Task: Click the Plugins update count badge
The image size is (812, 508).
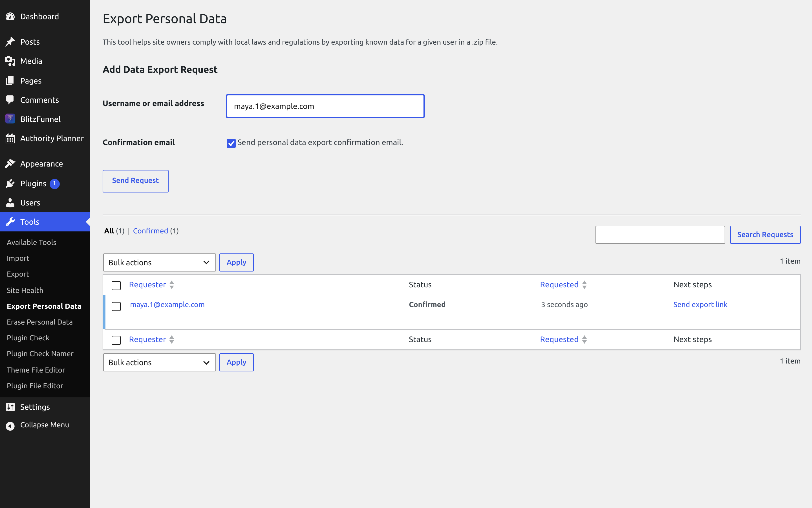Action: [54, 183]
